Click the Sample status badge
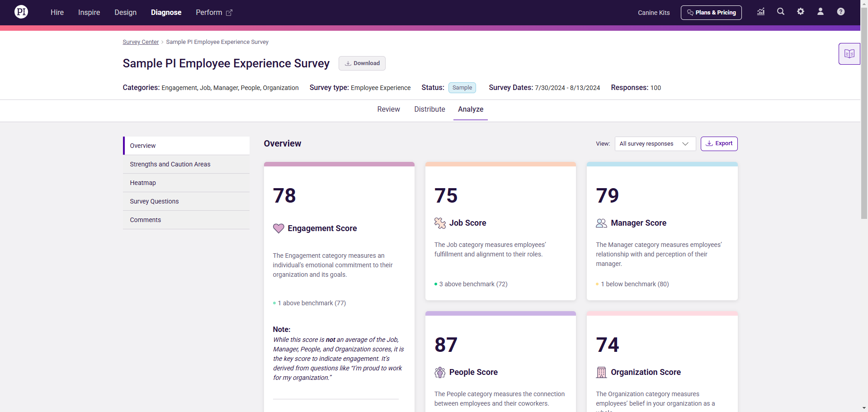 pyautogui.click(x=462, y=88)
